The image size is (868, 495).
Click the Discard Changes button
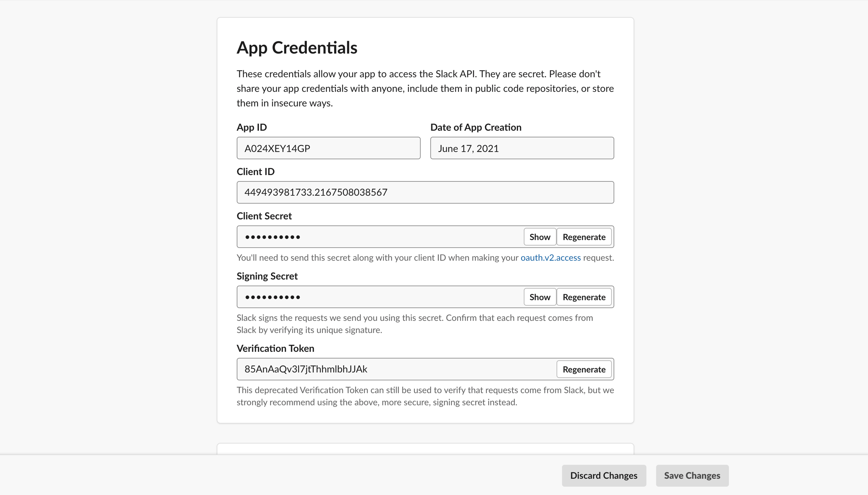tap(604, 475)
